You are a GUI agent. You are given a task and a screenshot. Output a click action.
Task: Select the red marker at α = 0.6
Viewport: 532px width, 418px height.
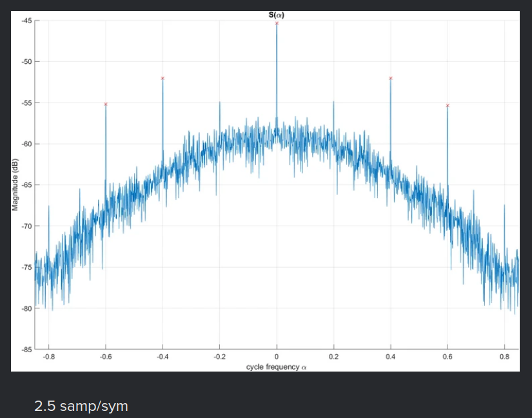[448, 105]
